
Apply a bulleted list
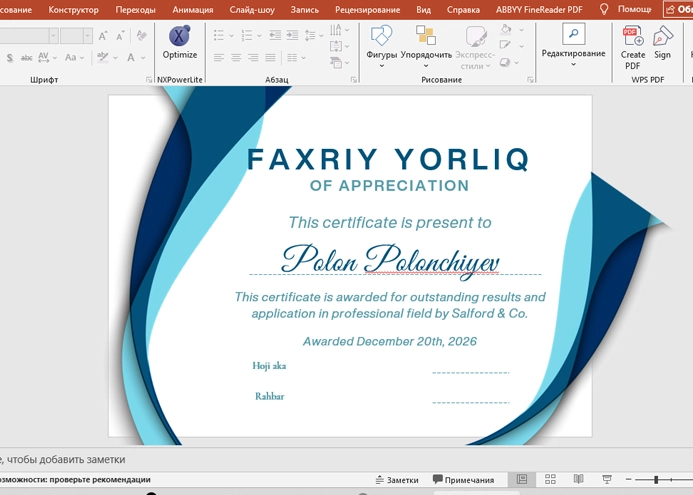[219, 35]
